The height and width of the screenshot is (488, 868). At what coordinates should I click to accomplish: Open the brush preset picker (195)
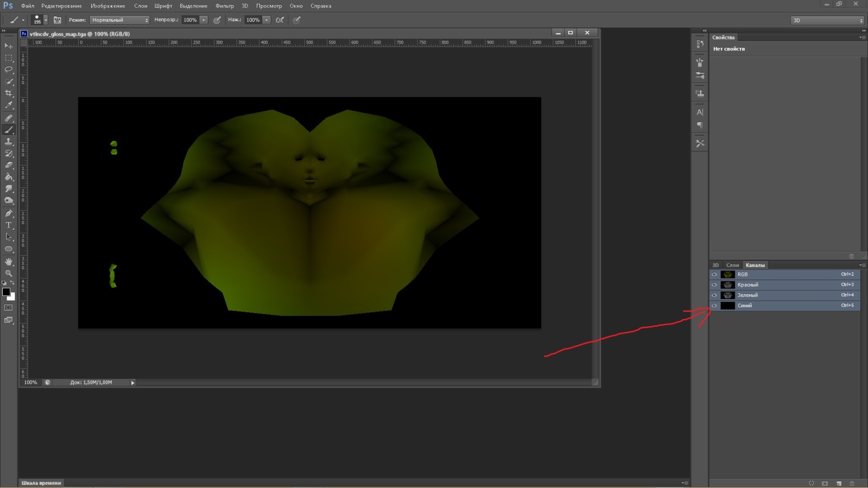[x=39, y=20]
